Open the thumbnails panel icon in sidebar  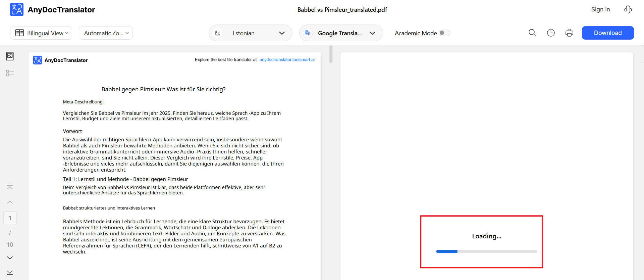coord(10,56)
